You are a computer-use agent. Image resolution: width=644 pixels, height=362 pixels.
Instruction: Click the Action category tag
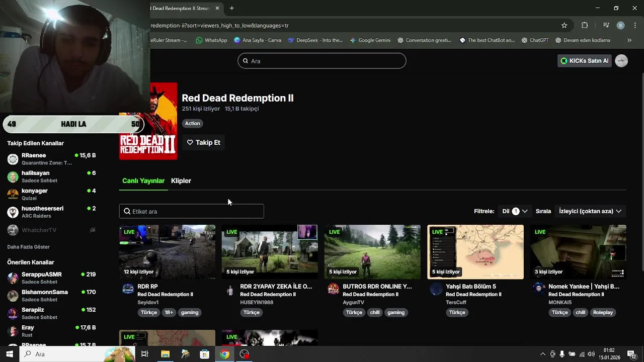[x=192, y=123]
